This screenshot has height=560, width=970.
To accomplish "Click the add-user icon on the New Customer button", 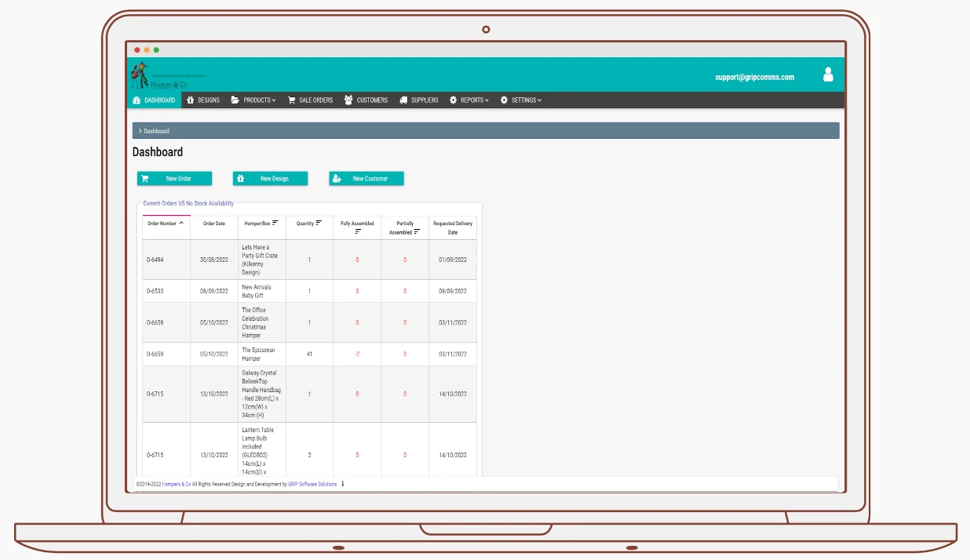I will [337, 179].
